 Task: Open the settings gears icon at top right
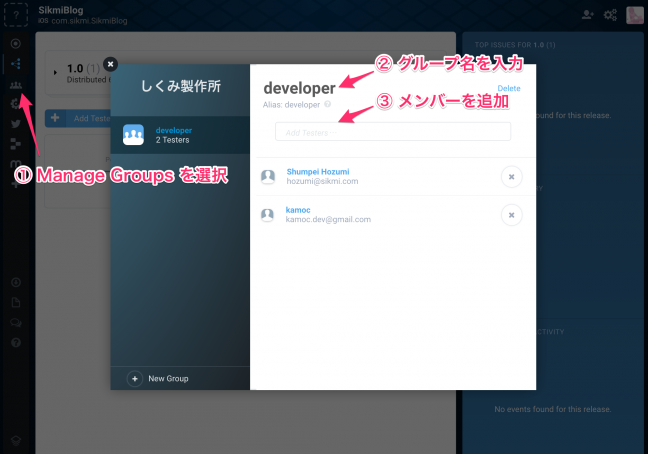click(611, 15)
